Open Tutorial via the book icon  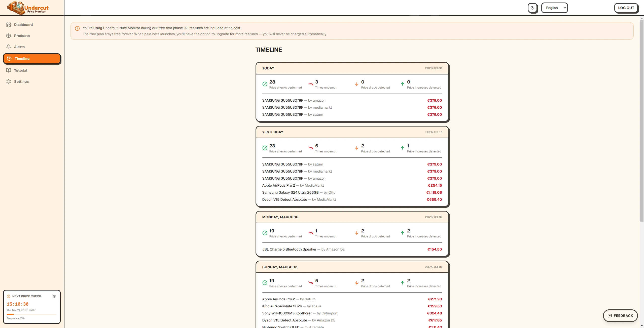tap(9, 70)
